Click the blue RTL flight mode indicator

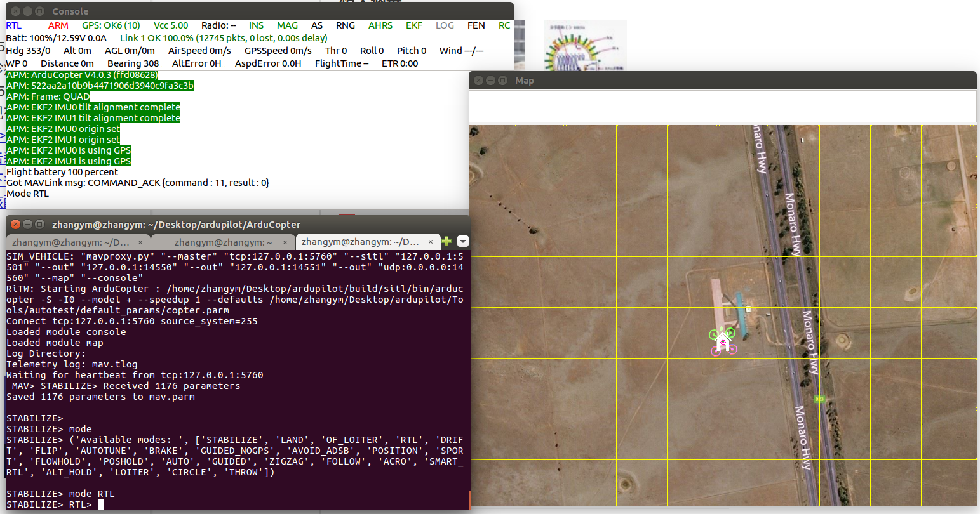(13, 25)
